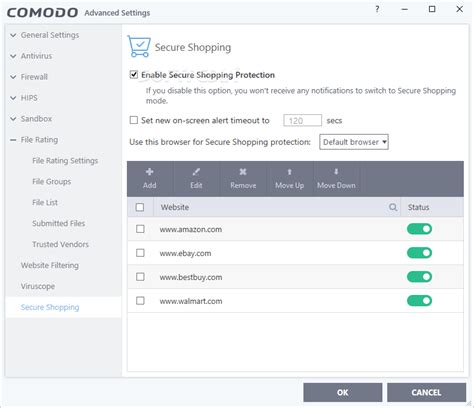Click the CANCEL button

(426, 392)
